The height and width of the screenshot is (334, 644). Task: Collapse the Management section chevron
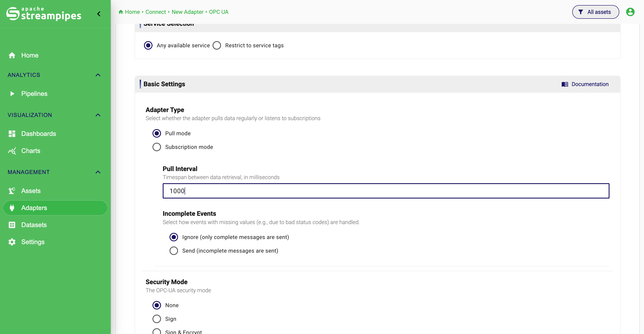pyautogui.click(x=98, y=172)
